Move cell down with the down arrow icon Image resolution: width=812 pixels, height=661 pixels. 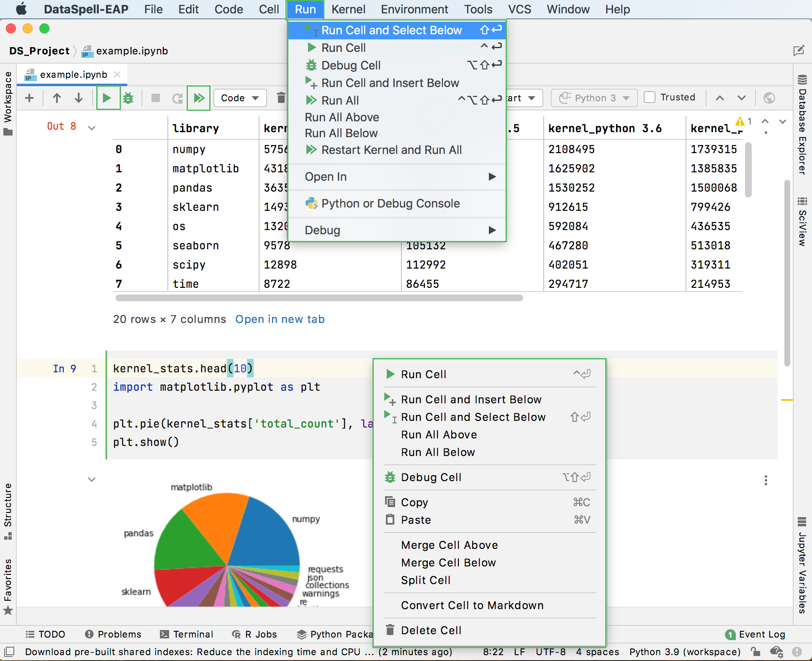pos(79,98)
